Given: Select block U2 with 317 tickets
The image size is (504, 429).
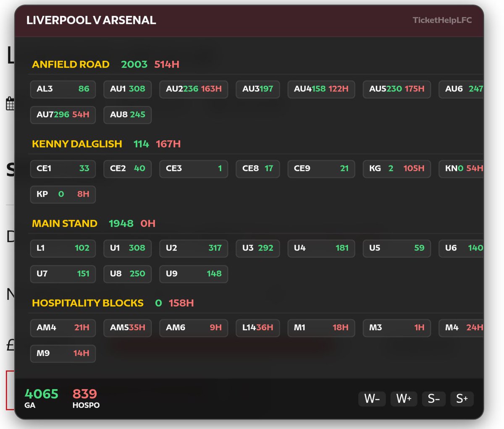Looking at the screenshot, I should pos(194,248).
